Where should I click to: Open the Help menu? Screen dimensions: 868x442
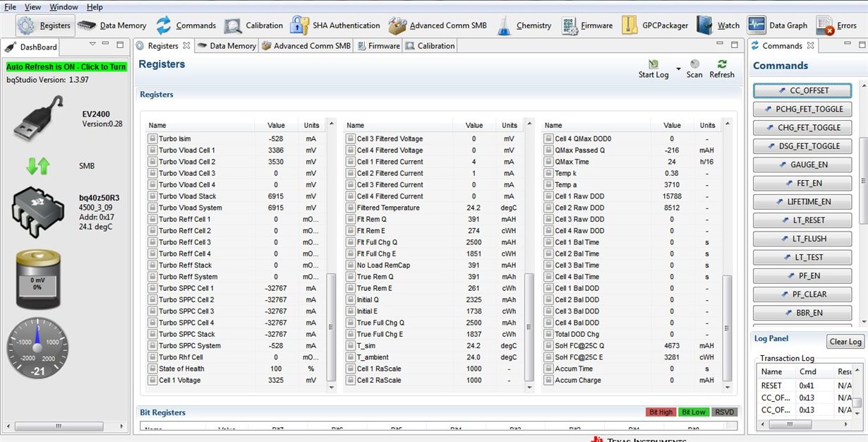click(95, 7)
